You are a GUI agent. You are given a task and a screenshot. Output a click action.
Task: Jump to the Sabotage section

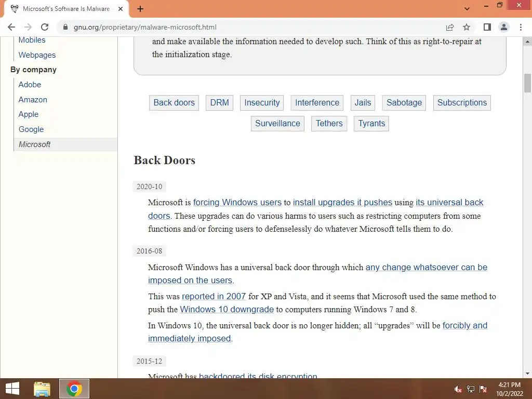(404, 102)
